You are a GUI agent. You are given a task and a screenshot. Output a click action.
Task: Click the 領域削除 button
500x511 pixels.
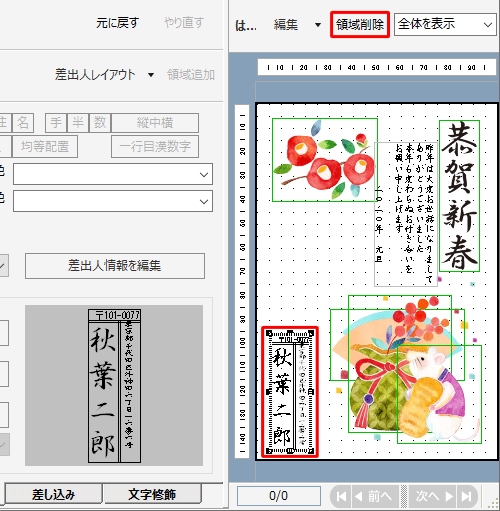360,24
